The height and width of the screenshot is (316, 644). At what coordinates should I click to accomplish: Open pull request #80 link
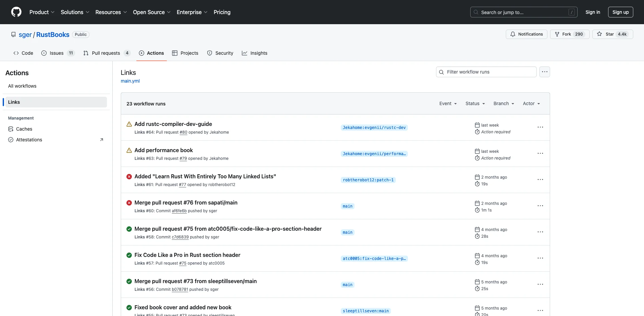[x=183, y=132]
